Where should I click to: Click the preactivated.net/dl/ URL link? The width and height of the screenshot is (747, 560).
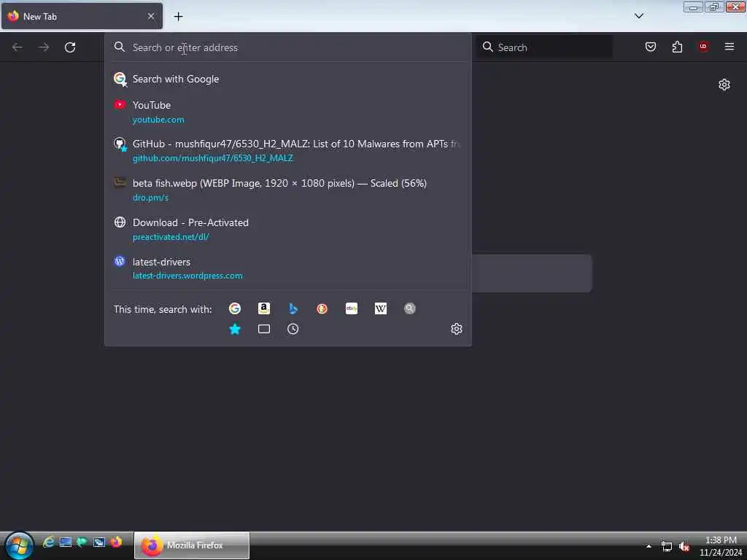tap(171, 237)
